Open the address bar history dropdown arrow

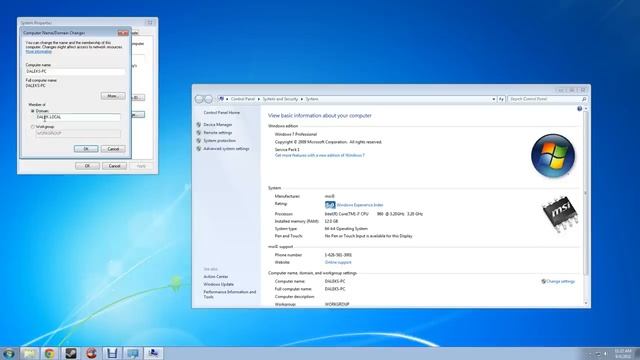click(x=493, y=99)
